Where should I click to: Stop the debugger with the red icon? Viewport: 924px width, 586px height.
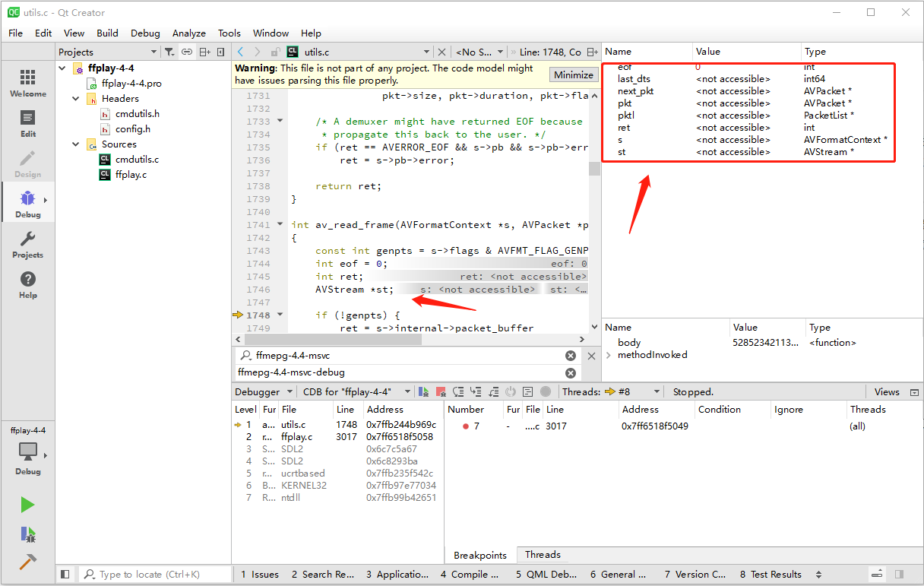point(441,392)
